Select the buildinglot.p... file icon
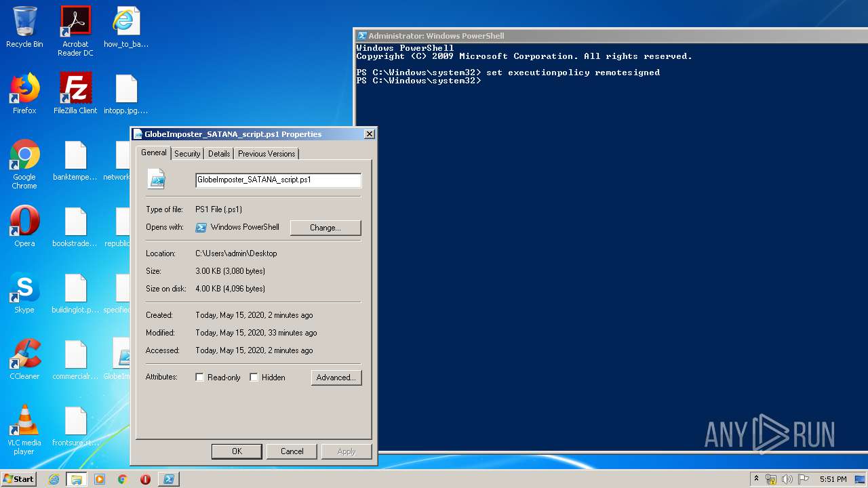 click(x=75, y=293)
